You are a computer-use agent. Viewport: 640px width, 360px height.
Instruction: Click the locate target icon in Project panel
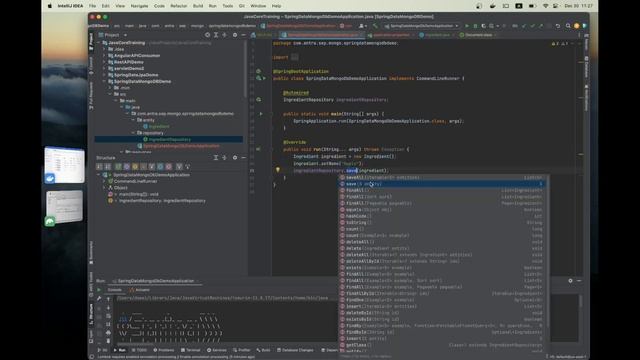(207, 35)
